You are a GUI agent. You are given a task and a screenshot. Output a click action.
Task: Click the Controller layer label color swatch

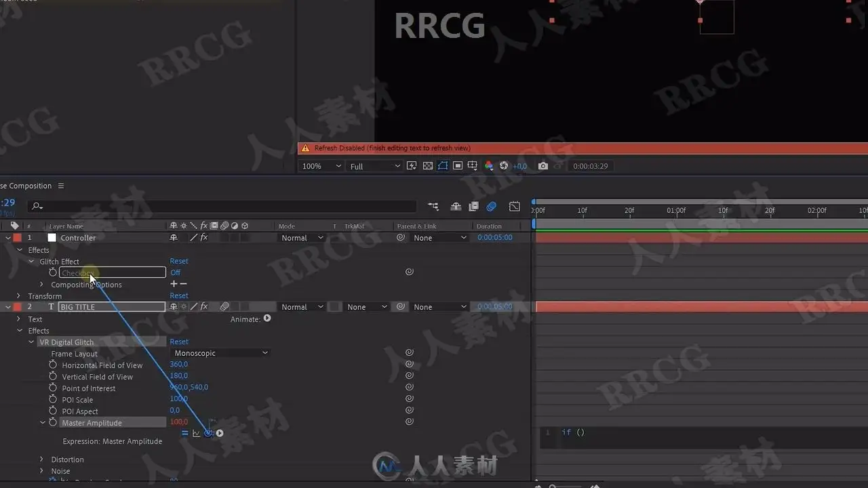pos(17,238)
